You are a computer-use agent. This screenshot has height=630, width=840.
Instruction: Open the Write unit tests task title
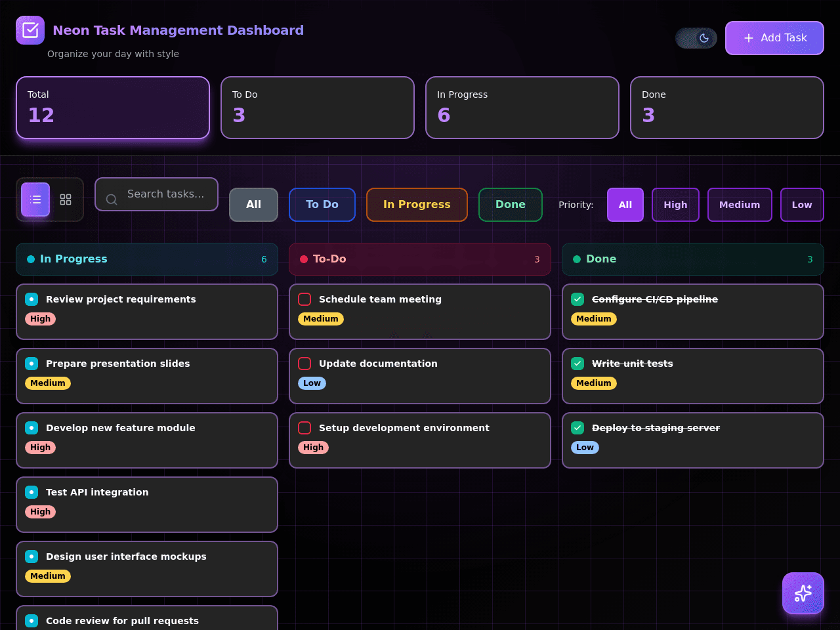633,364
